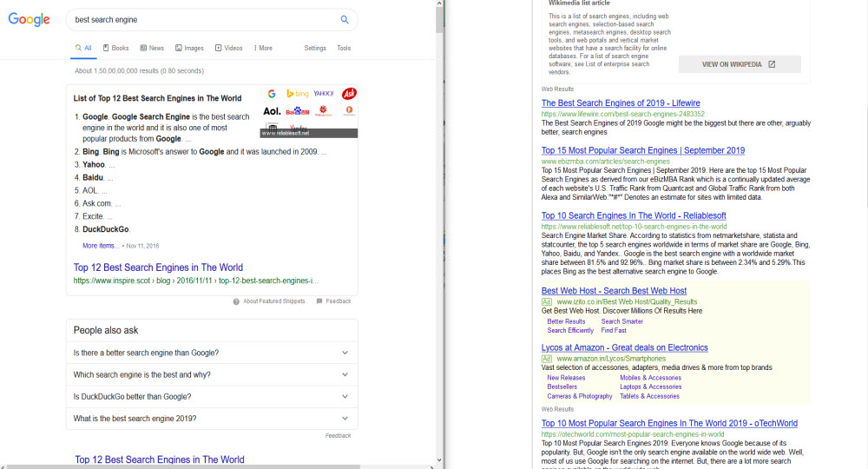
Task: Click the red Ask logo in snippet
Action: point(349,94)
